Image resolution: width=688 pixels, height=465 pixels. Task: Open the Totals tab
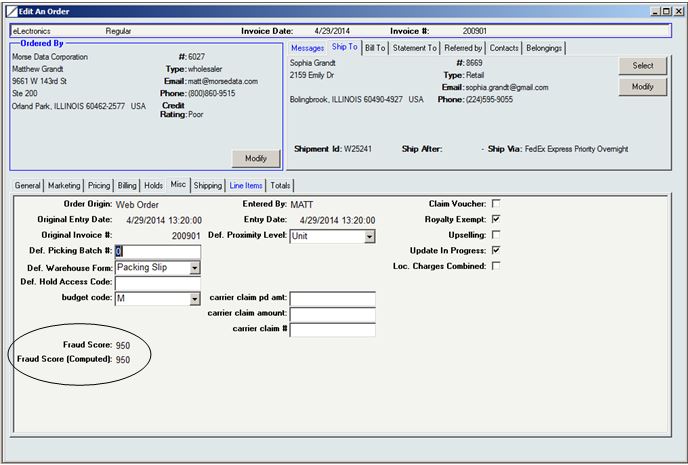tap(281, 185)
